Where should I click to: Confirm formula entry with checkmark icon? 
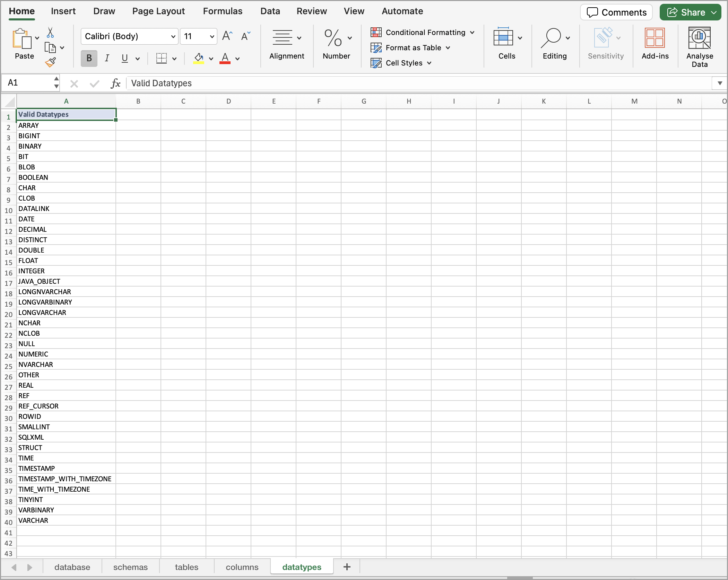click(x=94, y=84)
